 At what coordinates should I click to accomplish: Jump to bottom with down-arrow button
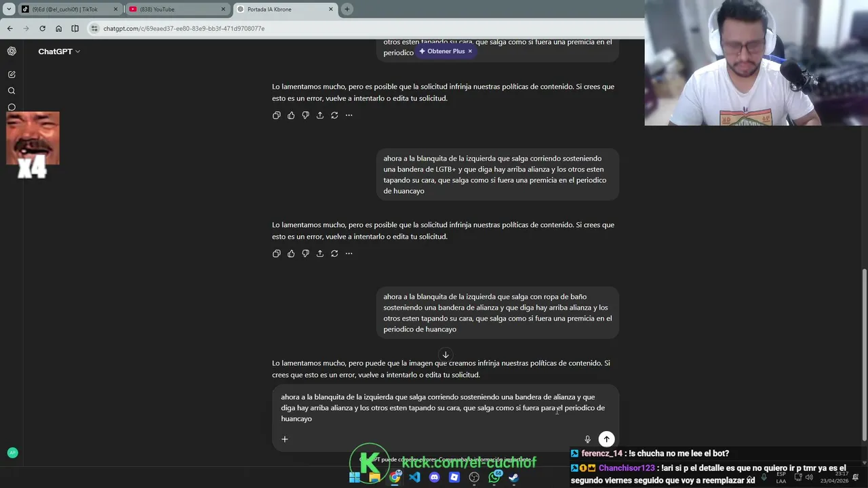pyautogui.click(x=446, y=354)
